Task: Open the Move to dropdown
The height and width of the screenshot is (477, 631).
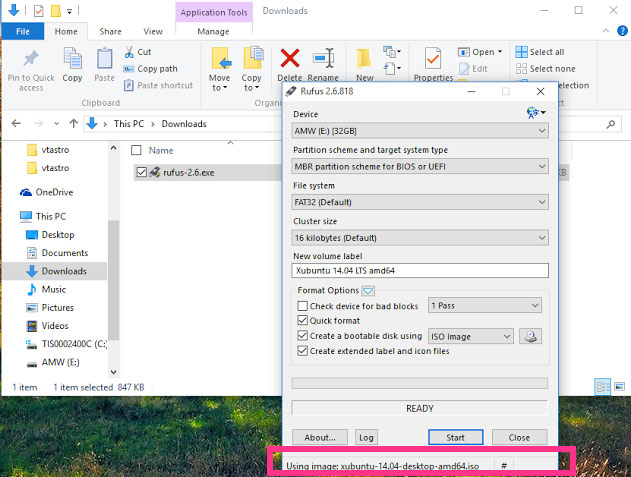Action: pos(220,83)
